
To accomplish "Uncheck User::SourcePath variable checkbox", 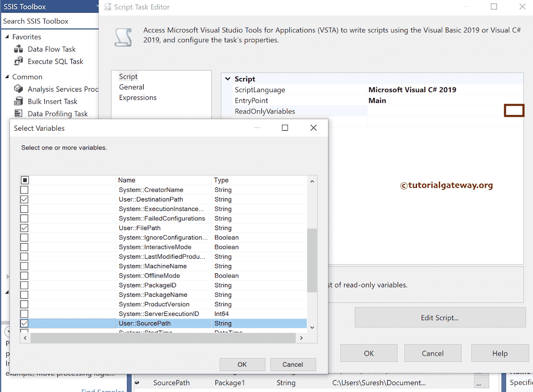I will 24,323.
